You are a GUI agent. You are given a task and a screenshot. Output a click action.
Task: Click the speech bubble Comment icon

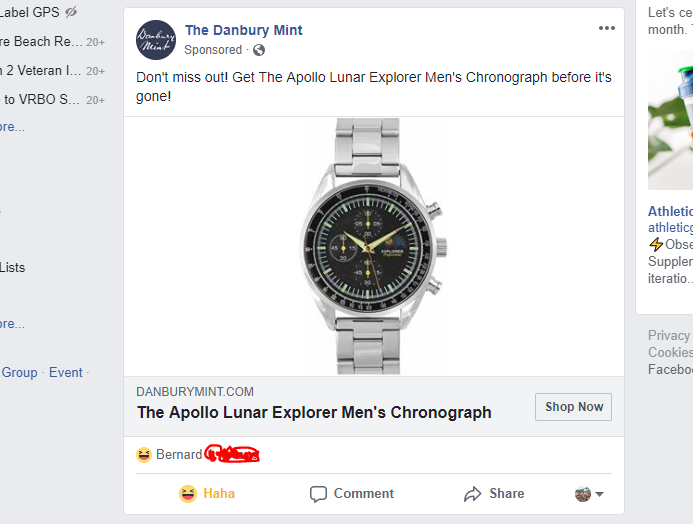(x=319, y=494)
